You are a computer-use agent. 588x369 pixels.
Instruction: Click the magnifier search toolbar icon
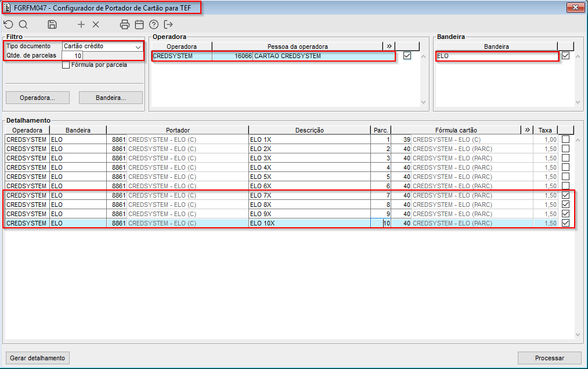point(23,24)
